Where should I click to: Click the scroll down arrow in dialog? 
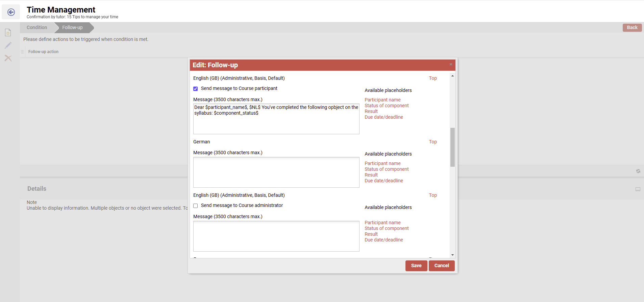click(x=452, y=255)
